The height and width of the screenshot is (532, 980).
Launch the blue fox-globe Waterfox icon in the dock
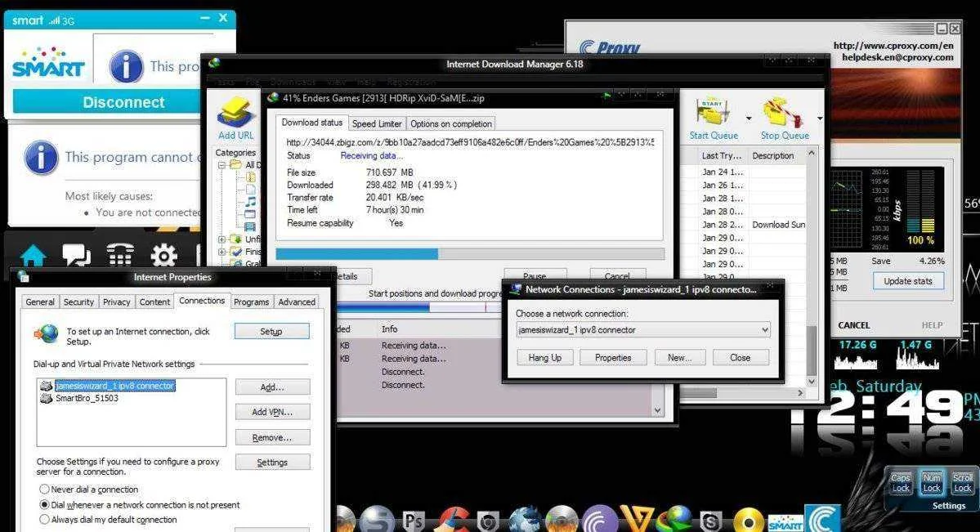tap(525, 520)
